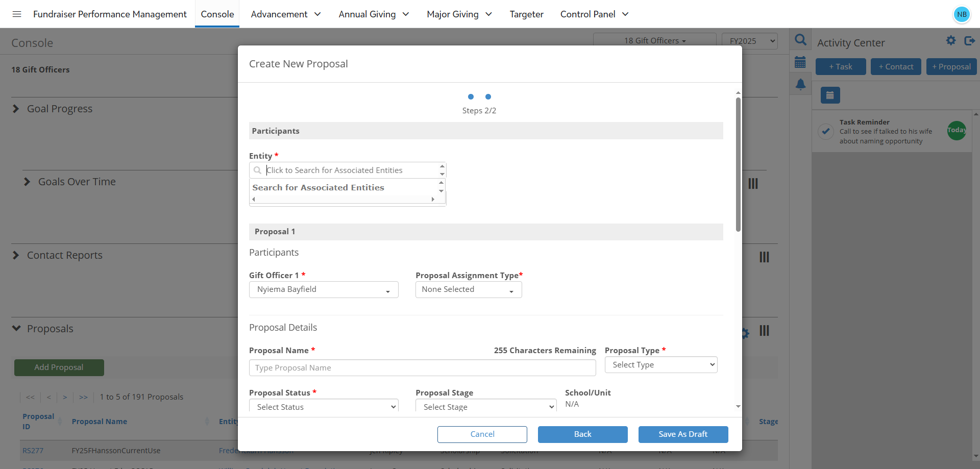
Task: Go to first page of proposals
Action: [31, 397]
